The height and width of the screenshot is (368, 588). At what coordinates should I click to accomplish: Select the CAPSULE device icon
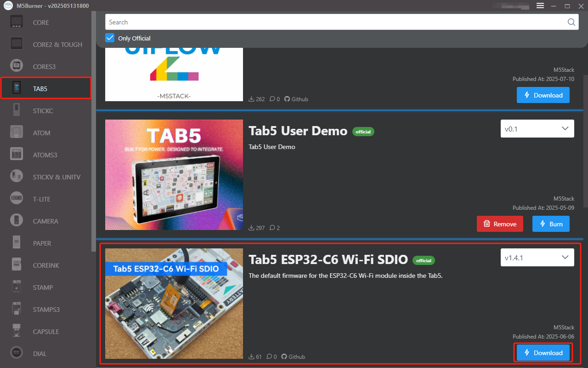[x=17, y=331]
